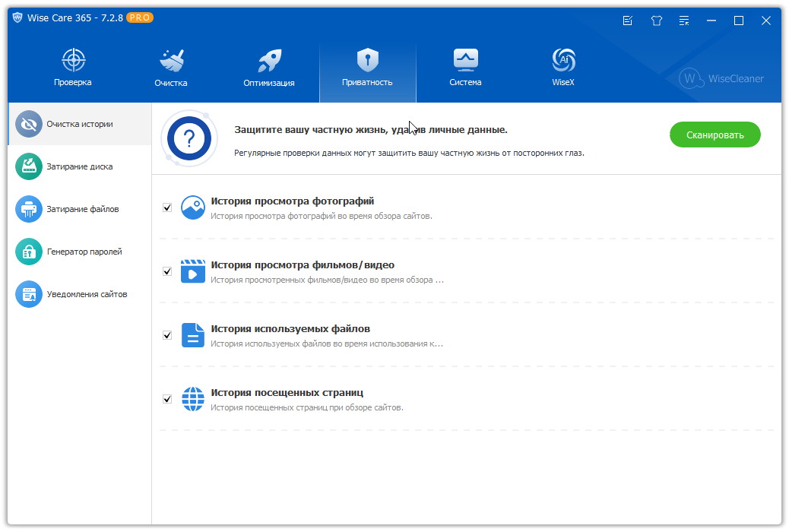
Task: Click the 'Wise Care 365 - 7.2.8' title text
Action: (x=75, y=17)
